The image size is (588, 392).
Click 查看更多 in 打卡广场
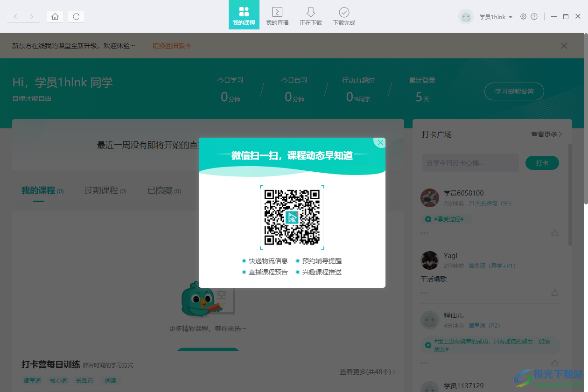[x=546, y=134]
